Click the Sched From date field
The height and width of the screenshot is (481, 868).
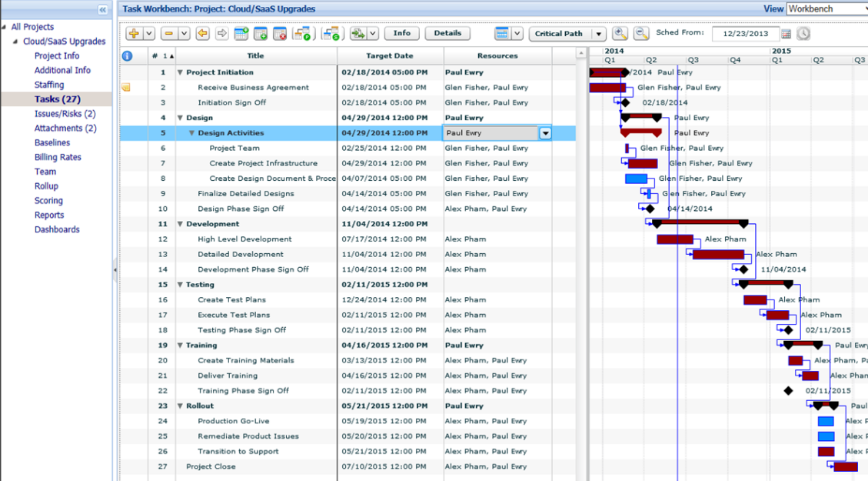tap(745, 33)
